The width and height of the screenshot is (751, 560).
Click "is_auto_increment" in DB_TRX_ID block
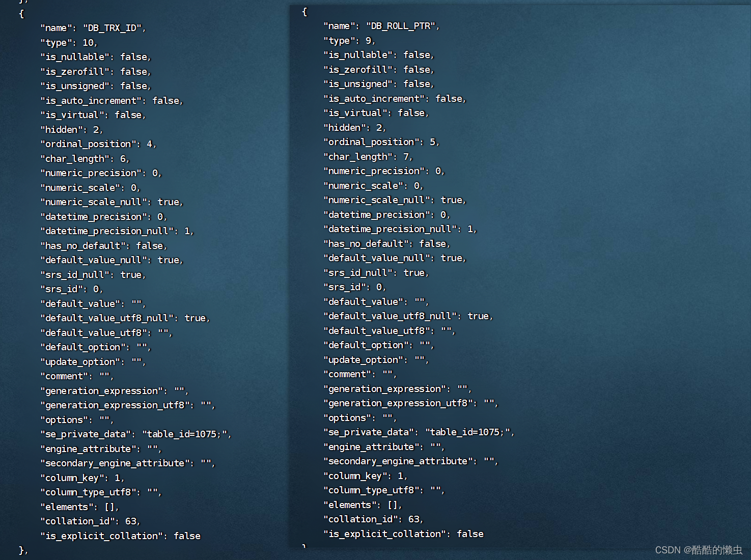coord(112,101)
